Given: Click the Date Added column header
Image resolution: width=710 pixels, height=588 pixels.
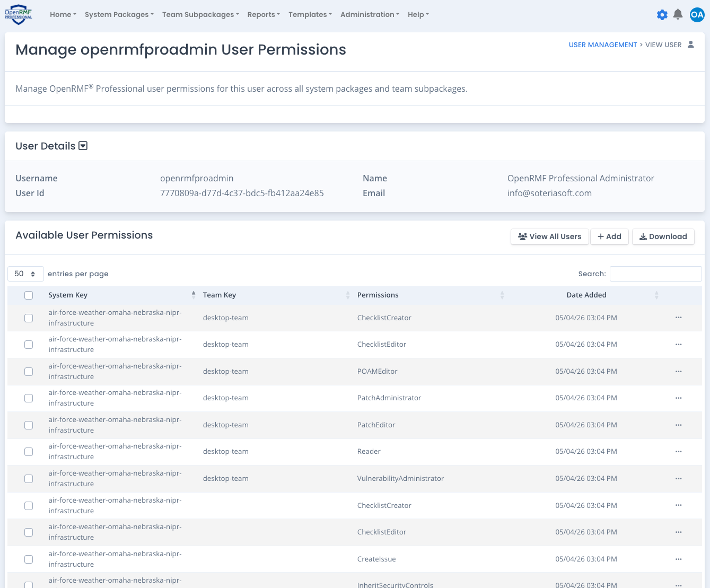Looking at the screenshot, I should [586, 295].
